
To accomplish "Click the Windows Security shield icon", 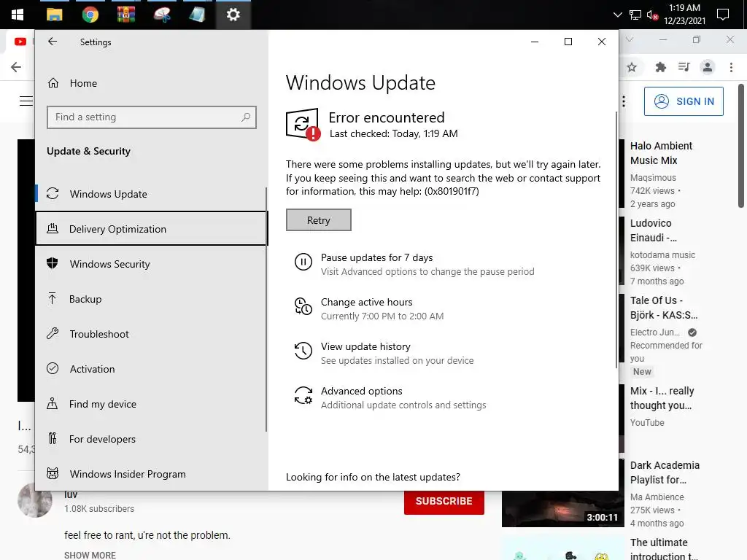I will (53, 263).
